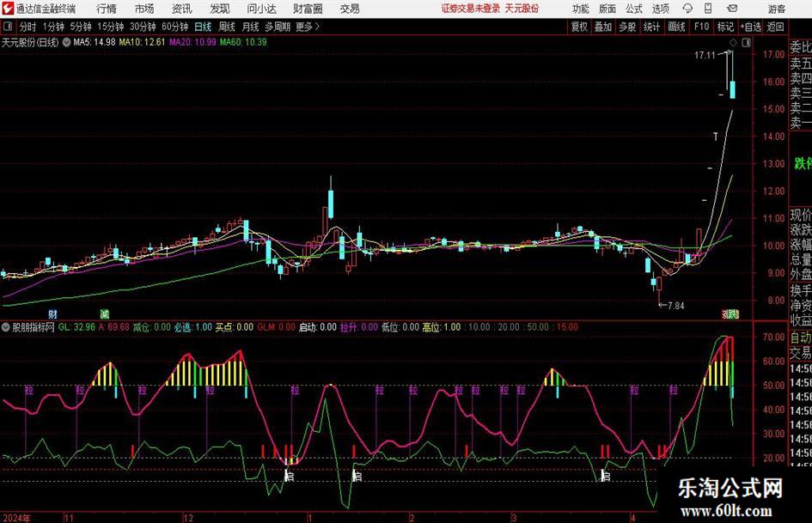812x523 pixels.
Task: Switch to 60分钟 period
Action: point(174,27)
